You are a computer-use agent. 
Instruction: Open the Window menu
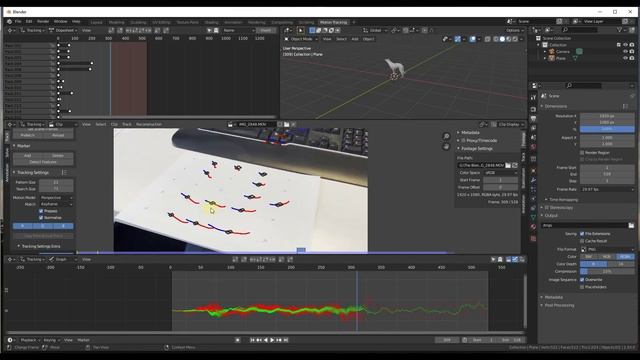[60, 21]
